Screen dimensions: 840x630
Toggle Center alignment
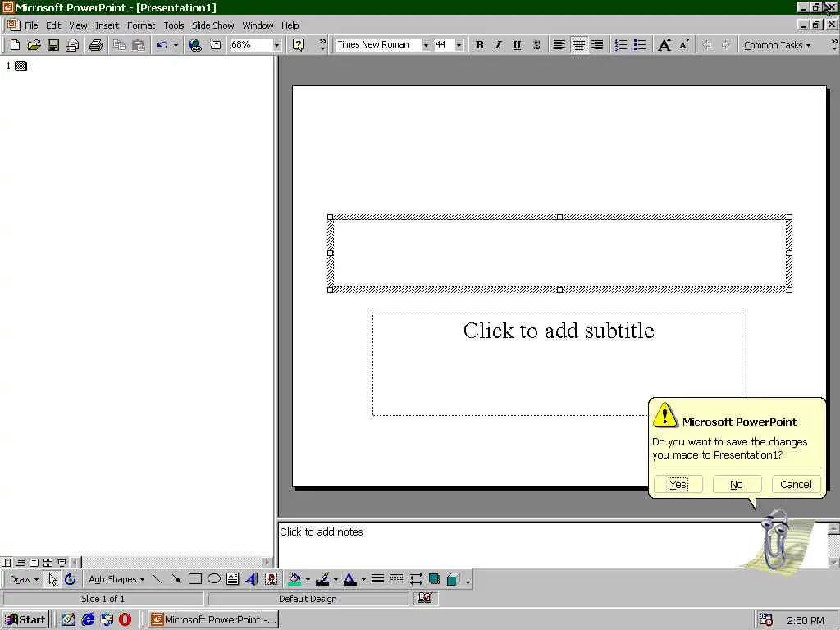(x=578, y=45)
